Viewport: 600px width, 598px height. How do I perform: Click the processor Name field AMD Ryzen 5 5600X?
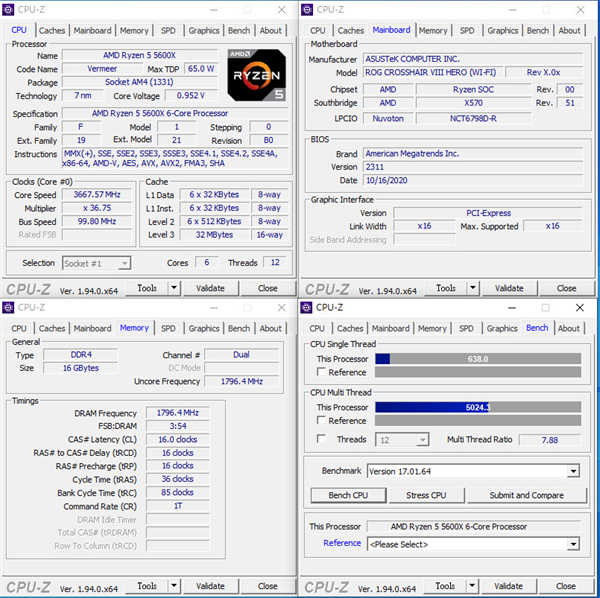tap(140, 55)
